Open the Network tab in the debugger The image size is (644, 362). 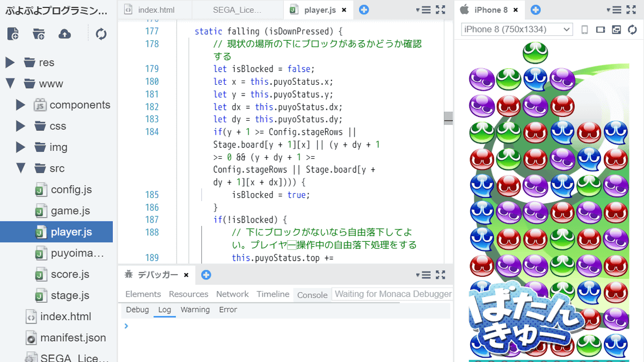click(232, 294)
